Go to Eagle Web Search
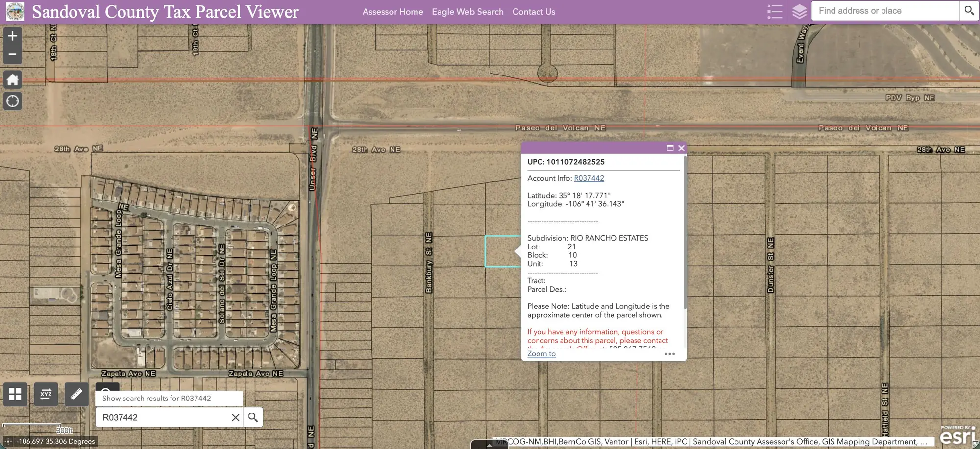The image size is (980, 449). [467, 12]
